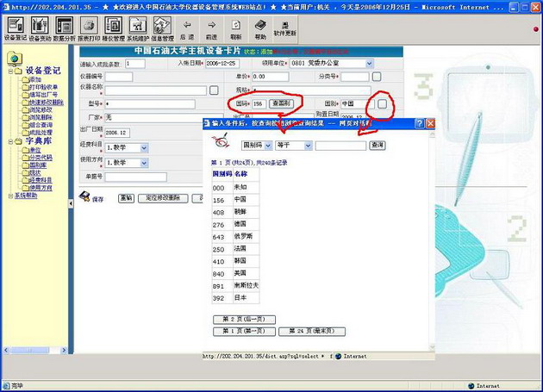Click the 信息管理 toolbar icon
The image size is (543, 392).
[162, 28]
